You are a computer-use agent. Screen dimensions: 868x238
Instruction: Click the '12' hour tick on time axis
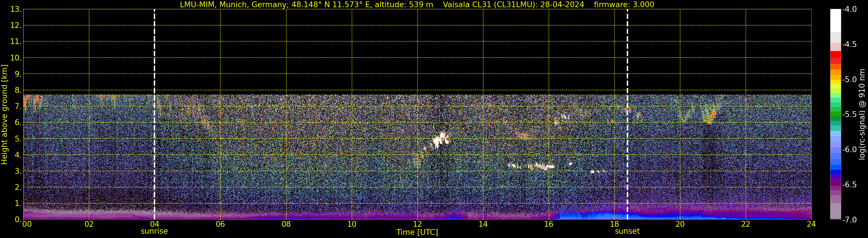coord(417,224)
